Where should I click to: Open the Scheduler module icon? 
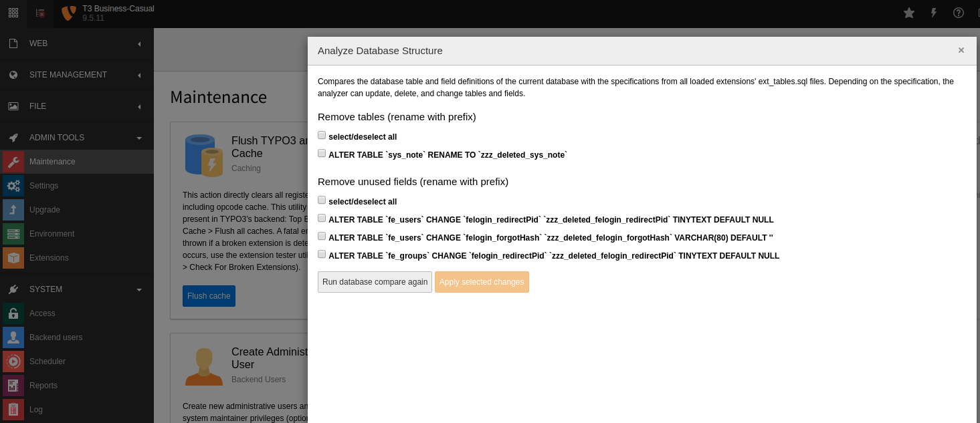13,362
